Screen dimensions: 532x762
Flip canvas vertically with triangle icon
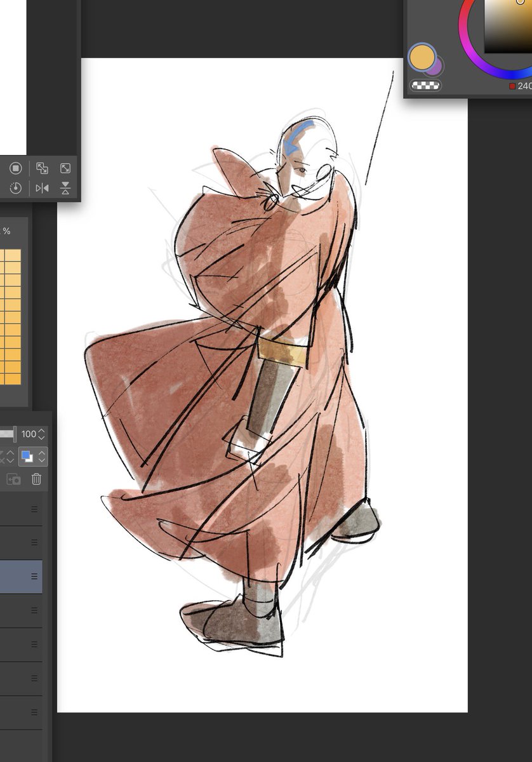click(65, 188)
